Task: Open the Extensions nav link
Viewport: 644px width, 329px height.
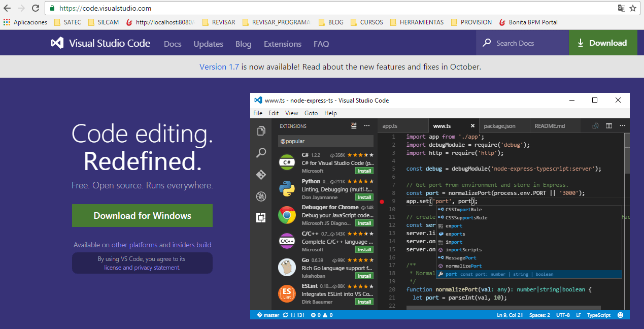Action: pos(283,44)
